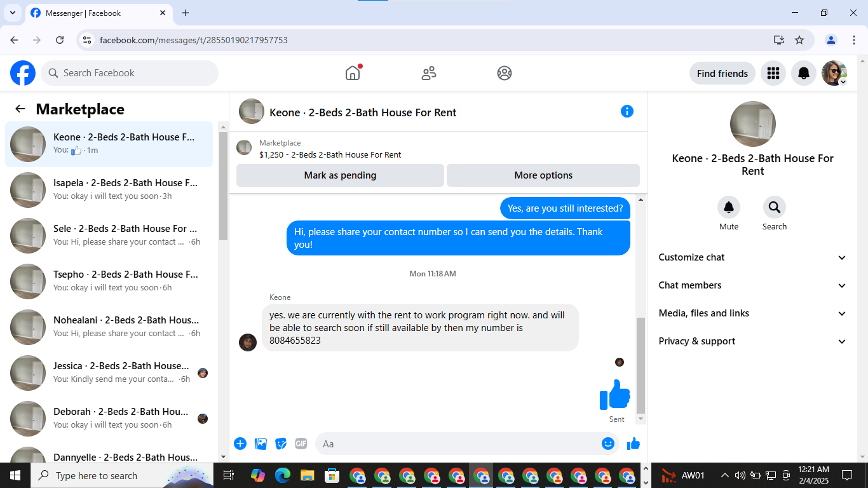Open the GIF picker

(301, 444)
